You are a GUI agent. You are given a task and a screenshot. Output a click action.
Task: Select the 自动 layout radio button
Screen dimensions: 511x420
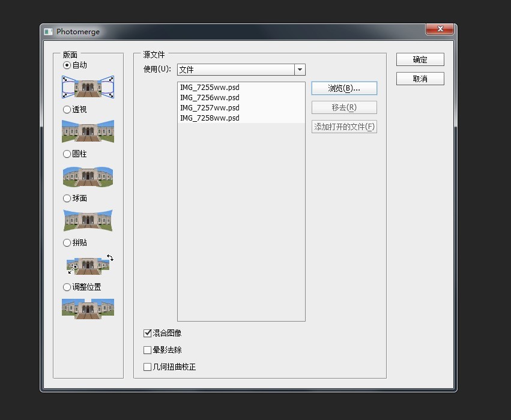pos(67,65)
